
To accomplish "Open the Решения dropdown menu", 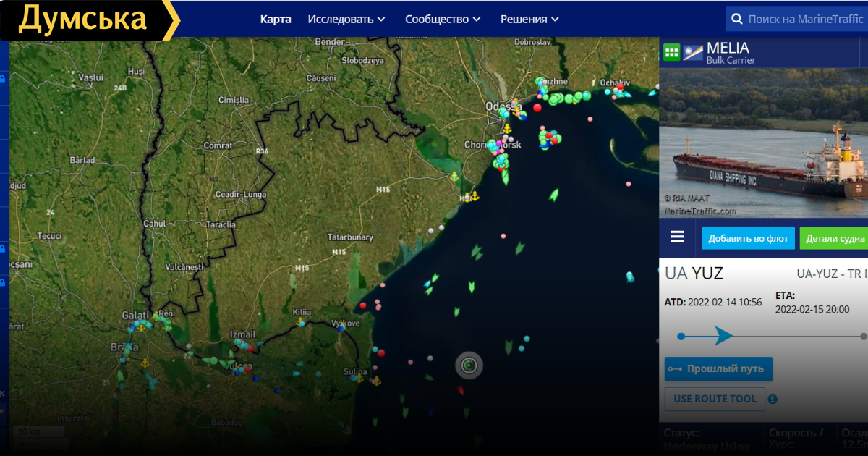I will (529, 19).
